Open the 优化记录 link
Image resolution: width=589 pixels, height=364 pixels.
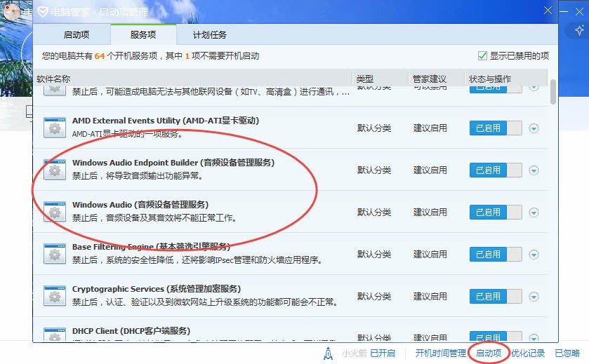(528, 353)
